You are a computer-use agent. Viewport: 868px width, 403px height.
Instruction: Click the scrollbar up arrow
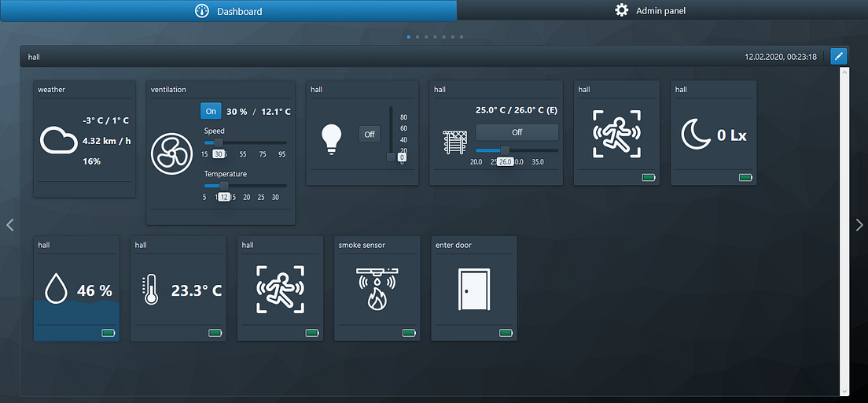point(844,72)
